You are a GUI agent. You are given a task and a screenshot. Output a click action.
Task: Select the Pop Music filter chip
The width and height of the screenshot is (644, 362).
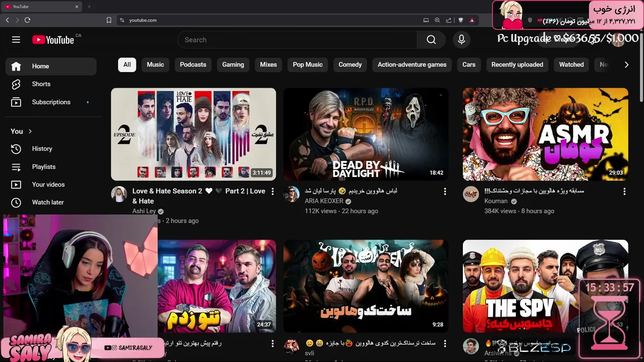pos(308,64)
